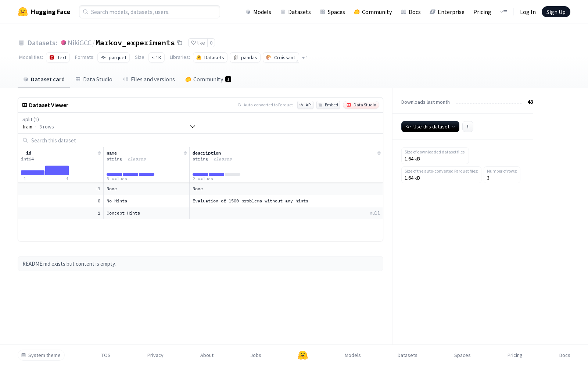
Task: Open Spaces footer link
Action: [462, 355]
